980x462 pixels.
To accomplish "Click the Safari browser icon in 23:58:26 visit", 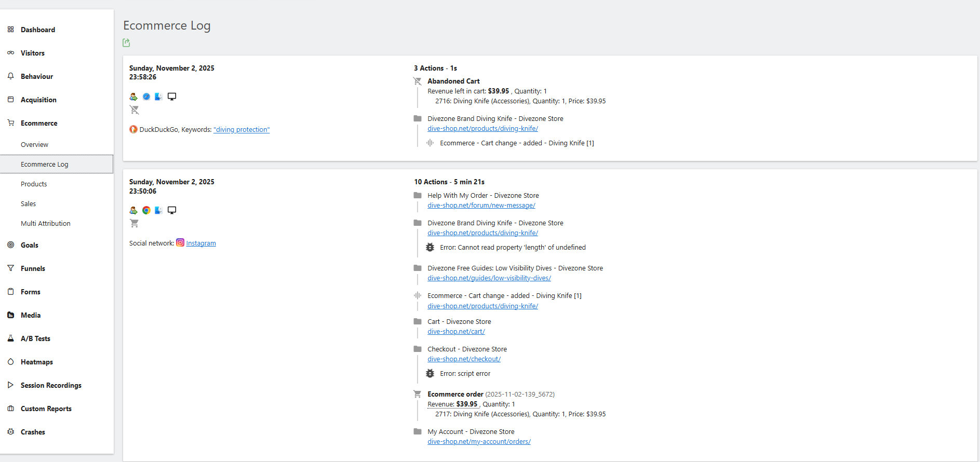I will pos(146,97).
